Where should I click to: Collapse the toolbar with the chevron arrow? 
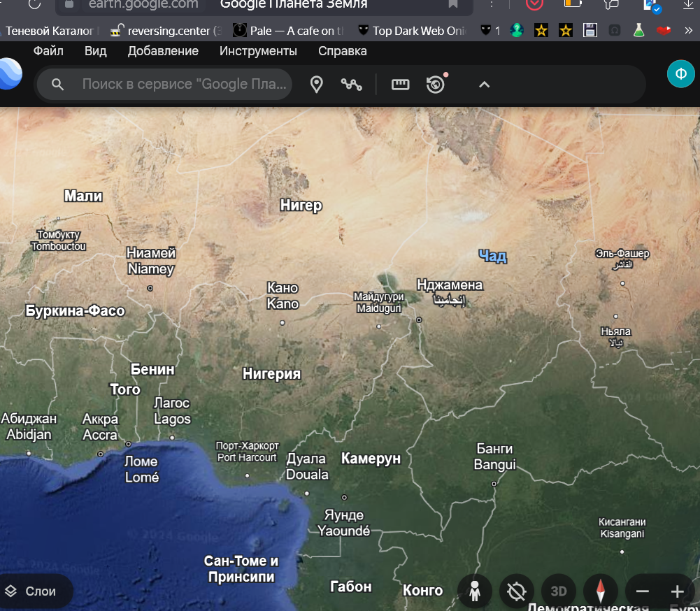tap(484, 85)
